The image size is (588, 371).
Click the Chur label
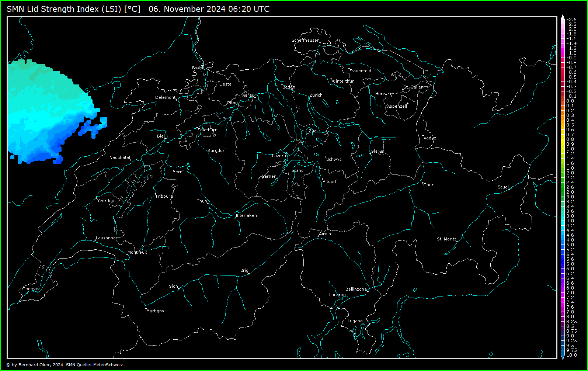coord(428,185)
